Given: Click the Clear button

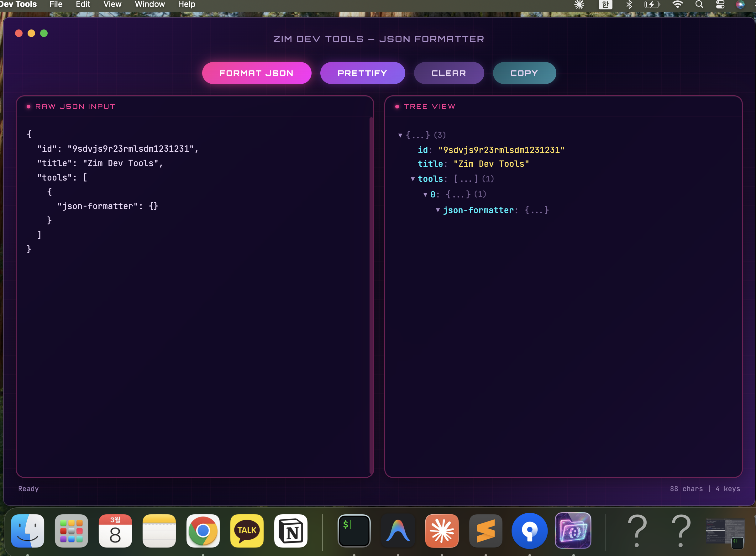Looking at the screenshot, I should click(449, 73).
